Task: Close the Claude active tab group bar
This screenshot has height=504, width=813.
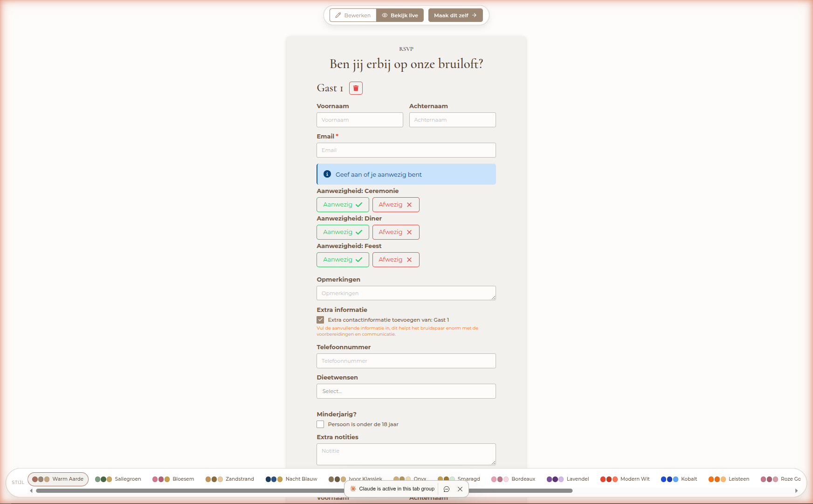Action: click(x=460, y=489)
